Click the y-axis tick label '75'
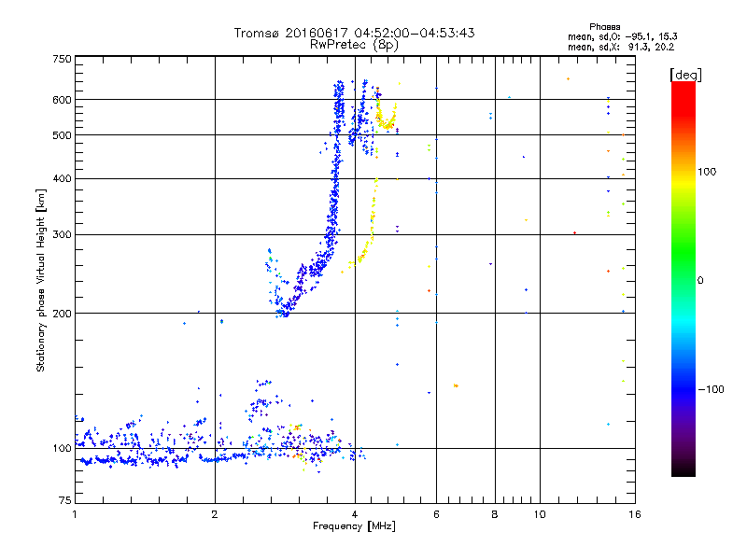 click(65, 500)
